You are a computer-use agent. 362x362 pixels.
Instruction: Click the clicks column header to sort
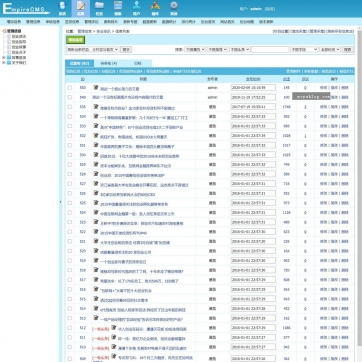click(286, 79)
